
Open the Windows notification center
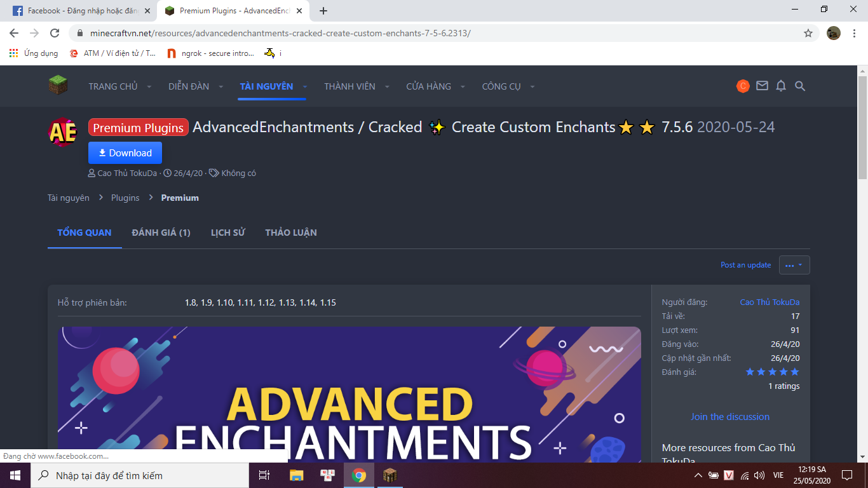click(x=847, y=475)
